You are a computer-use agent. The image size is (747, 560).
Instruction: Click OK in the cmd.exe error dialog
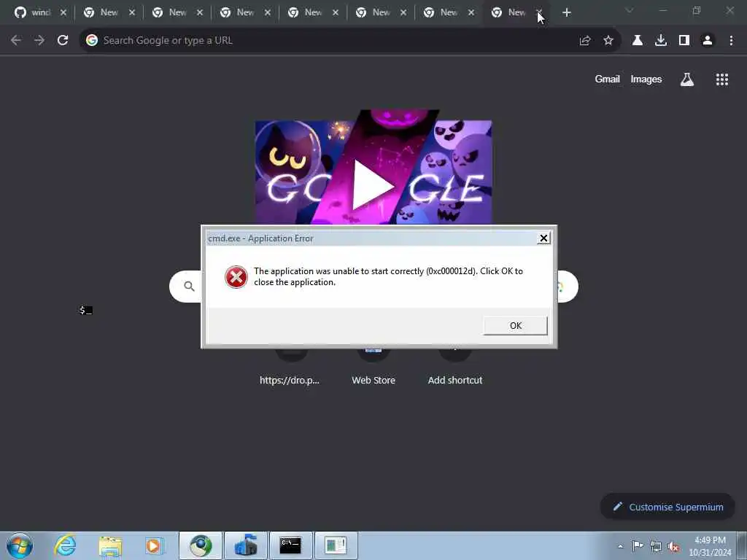coord(516,326)
